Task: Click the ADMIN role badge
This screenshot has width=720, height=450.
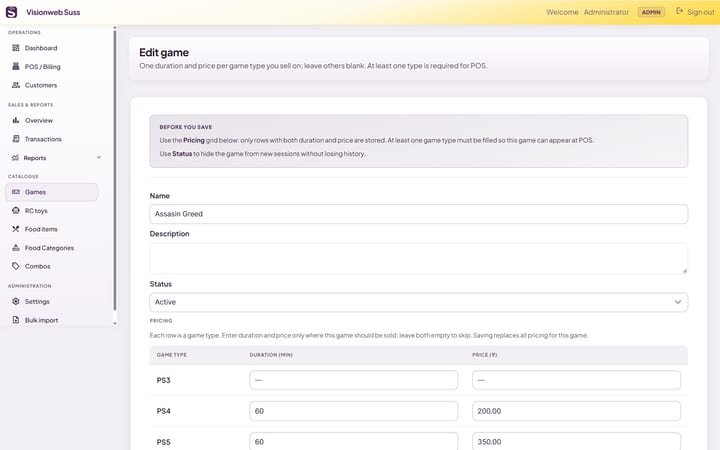Action: (651, 12)
